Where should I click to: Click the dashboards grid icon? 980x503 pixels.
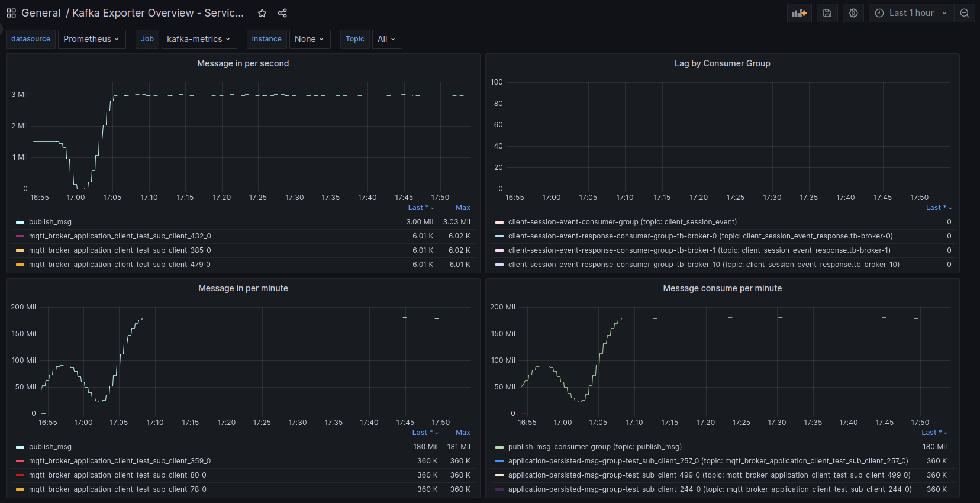tap(11, 13)
